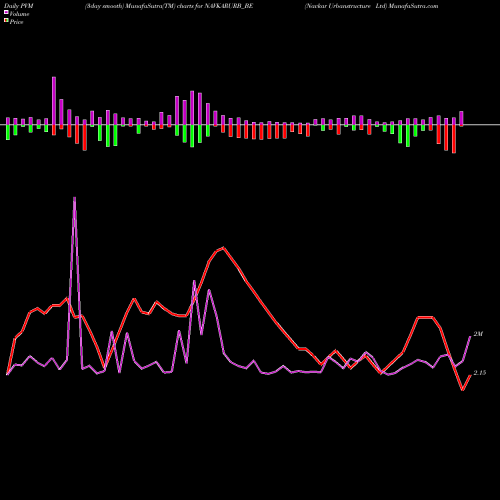Click the '2M' volume value label

point(478,334)
